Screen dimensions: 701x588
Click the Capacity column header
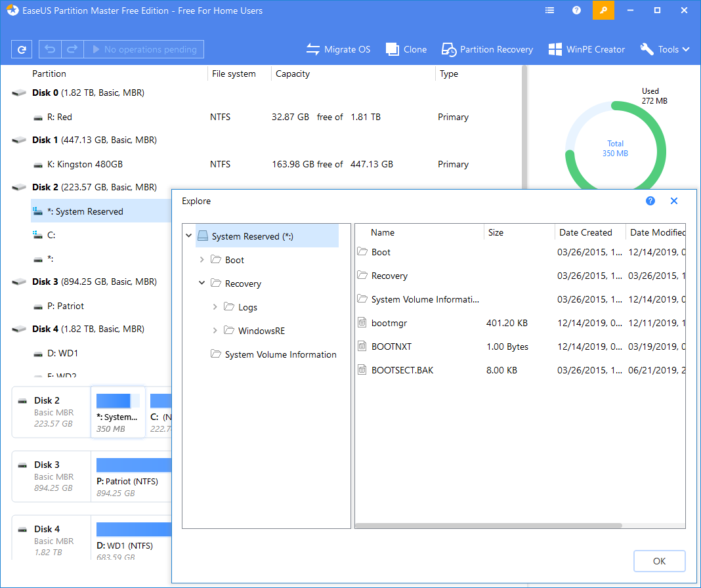coord(293,73)
